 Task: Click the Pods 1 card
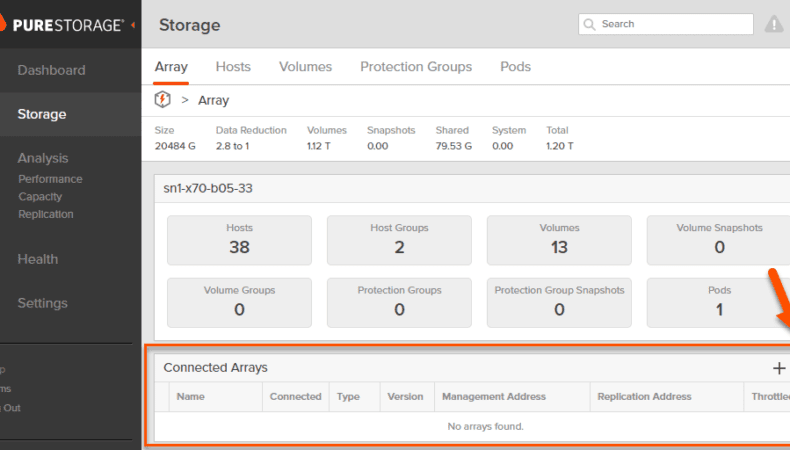718,302
